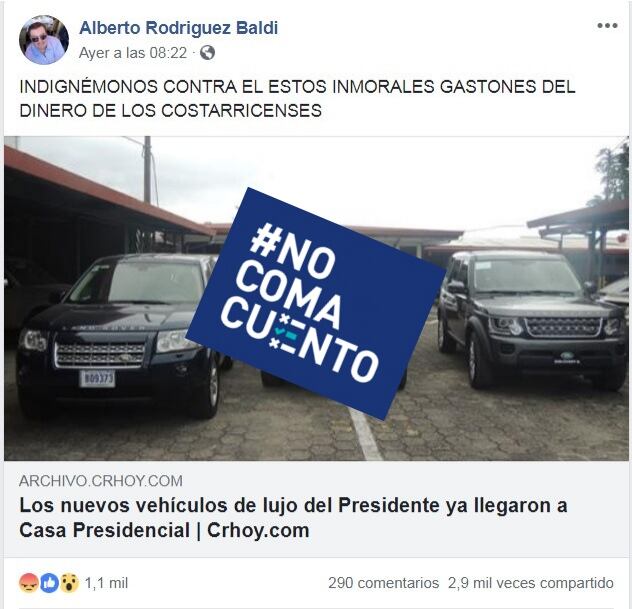View the 2,9 mil veces compartido count
Image resolution: width=632 pixels, height=609 pixels.
531,583
